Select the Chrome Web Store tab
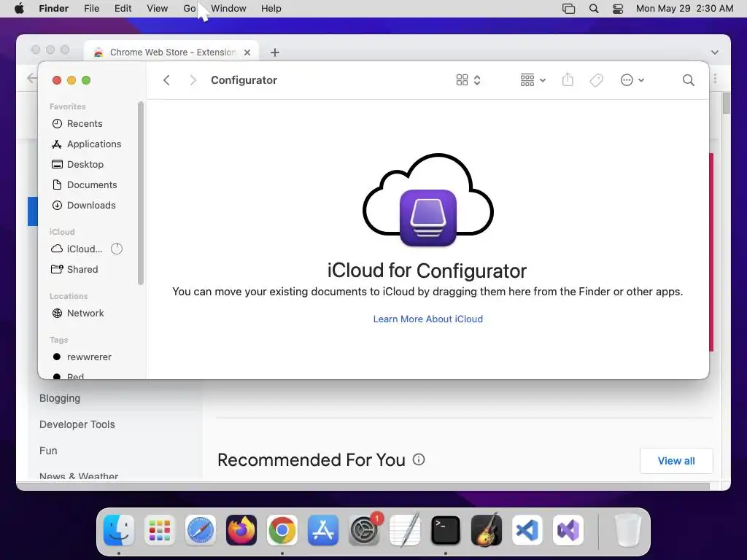Screen dimensions: 747x560 click(x=171, y=52)
